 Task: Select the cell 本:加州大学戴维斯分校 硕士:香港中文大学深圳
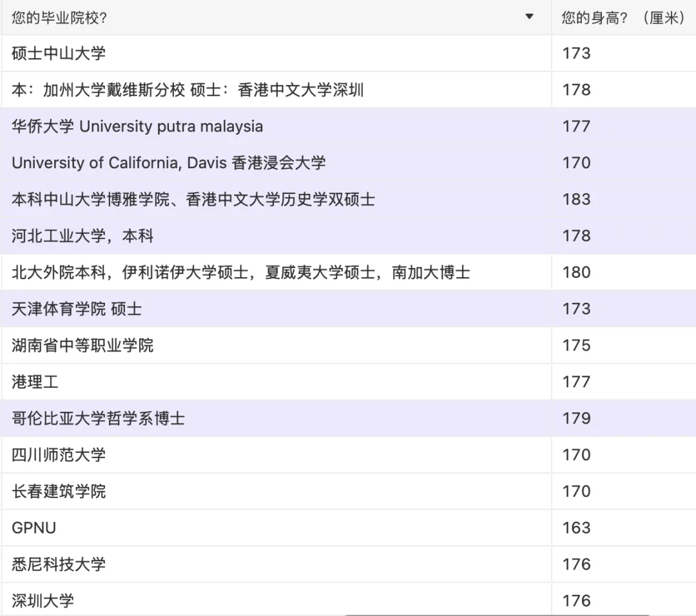pyautogui.click(x=276, y=90)
